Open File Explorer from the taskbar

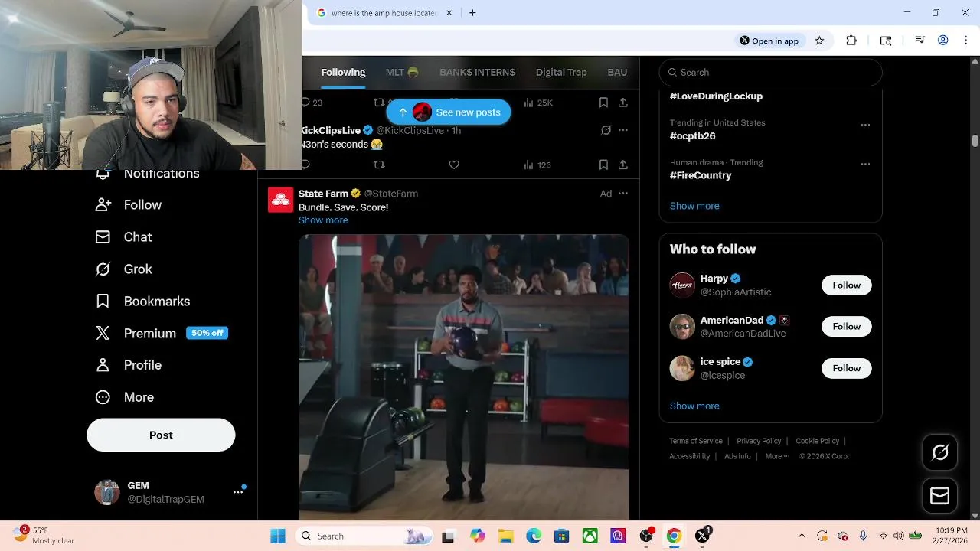click(x=505, y=536)
